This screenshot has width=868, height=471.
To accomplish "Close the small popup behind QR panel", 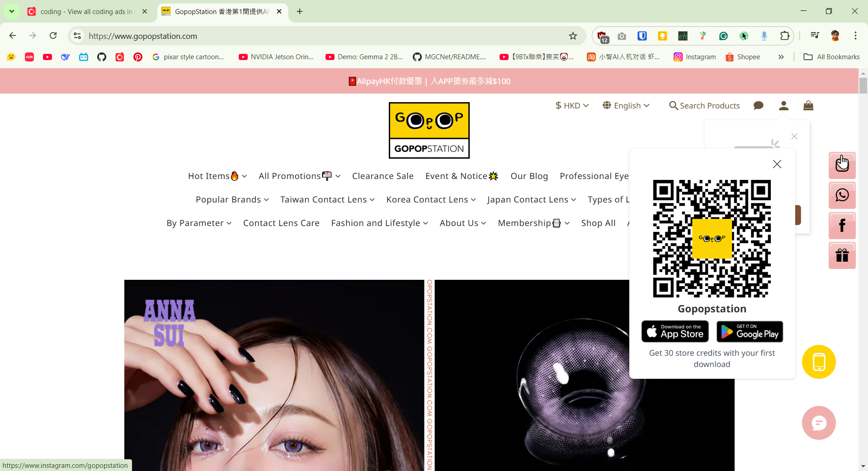I will tap(794, 136).
